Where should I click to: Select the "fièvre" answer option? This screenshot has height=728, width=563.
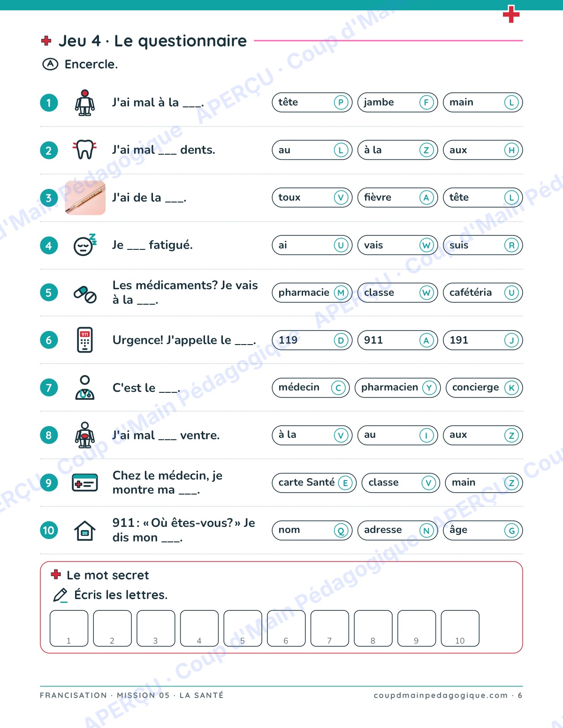[397, 198]
